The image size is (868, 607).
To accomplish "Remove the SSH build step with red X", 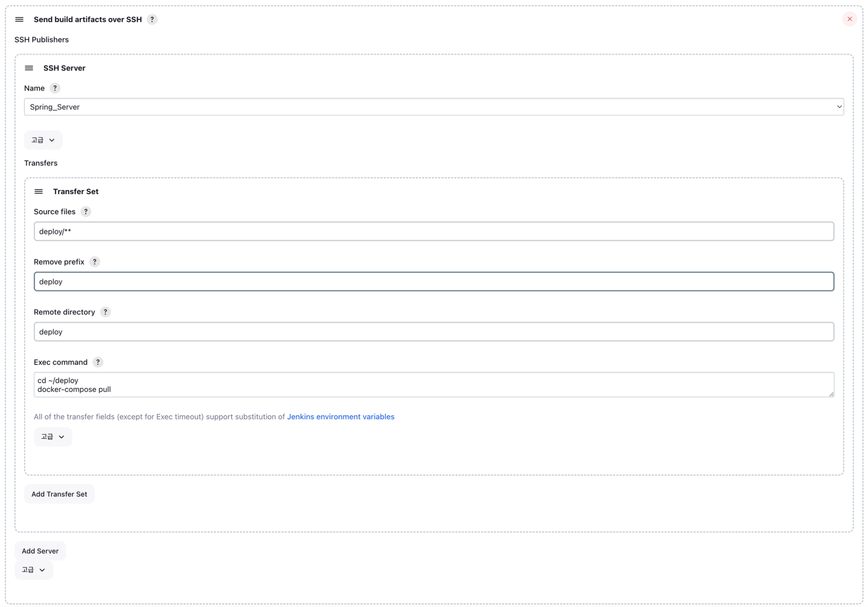I will (849, 19).
